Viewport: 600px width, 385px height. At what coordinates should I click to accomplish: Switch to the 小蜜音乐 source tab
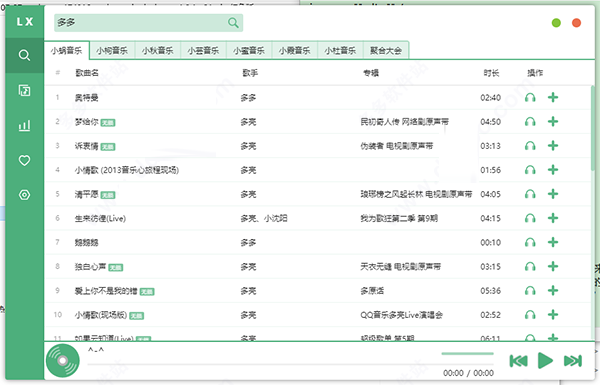pos(249,50)
